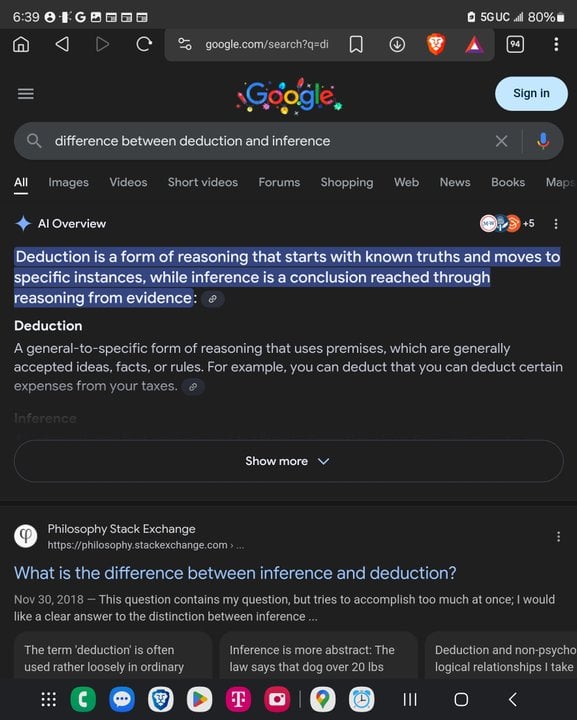Start voice search with microphone
The width and height of the screenshot is (577, 720).
pyautogui.click(x=543, y=141)
